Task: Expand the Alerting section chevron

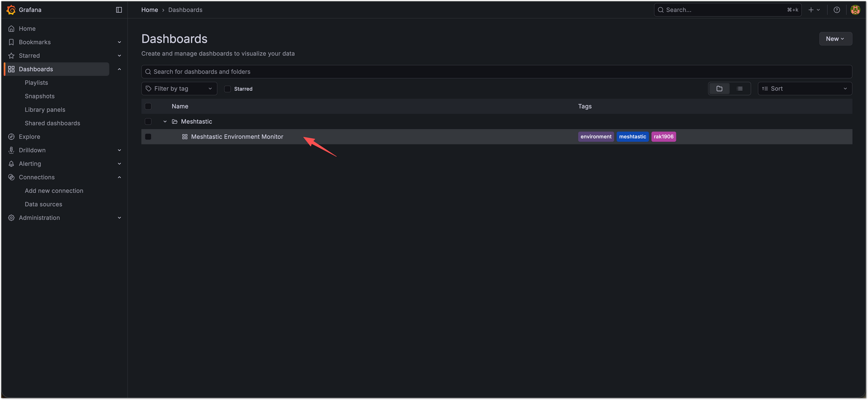Action: 119,164
